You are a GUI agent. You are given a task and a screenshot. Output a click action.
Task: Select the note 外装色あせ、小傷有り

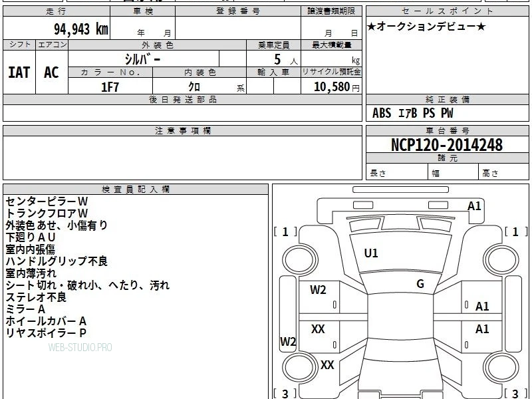[57, 225]
